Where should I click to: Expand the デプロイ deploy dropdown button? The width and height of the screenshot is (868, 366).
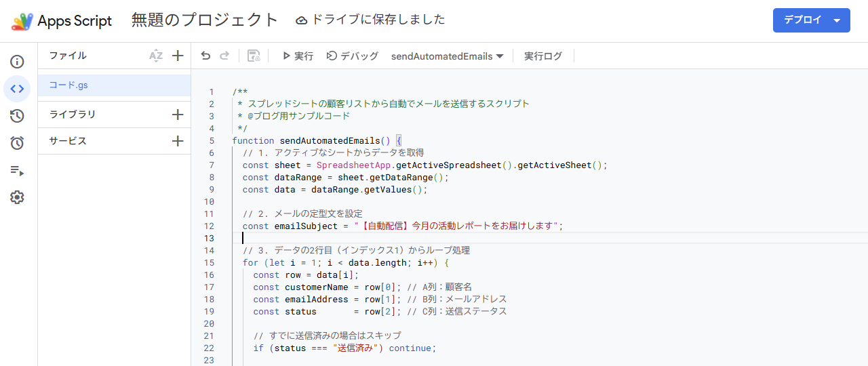click(812, 20)
